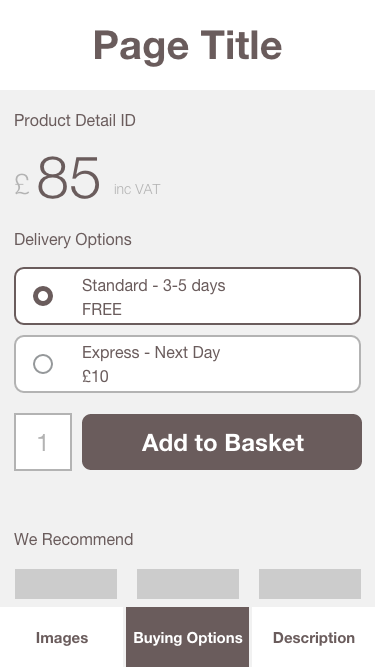Open the last recommended product thumbnail

(310, 584)
